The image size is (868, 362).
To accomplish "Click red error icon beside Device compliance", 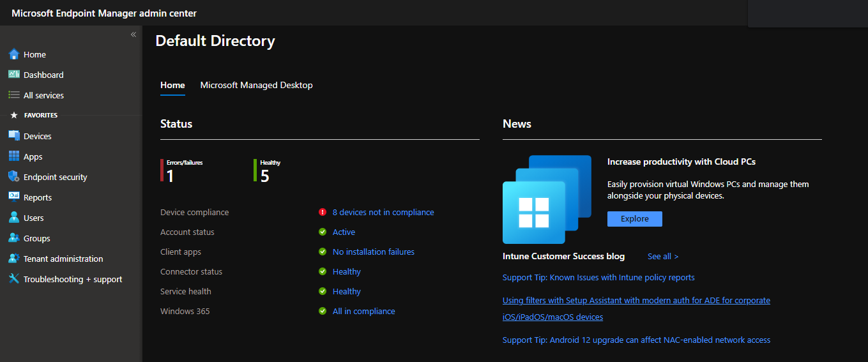I will (323, 212).
